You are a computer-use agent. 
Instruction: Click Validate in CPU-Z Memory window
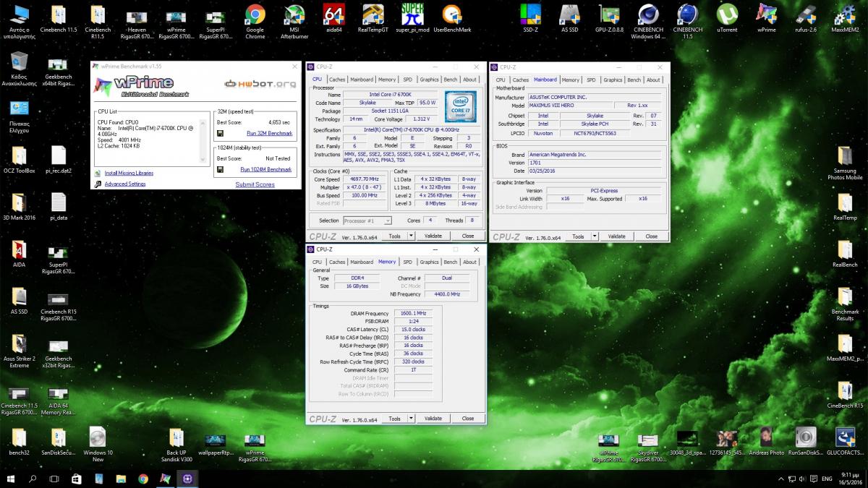point(433,419)
